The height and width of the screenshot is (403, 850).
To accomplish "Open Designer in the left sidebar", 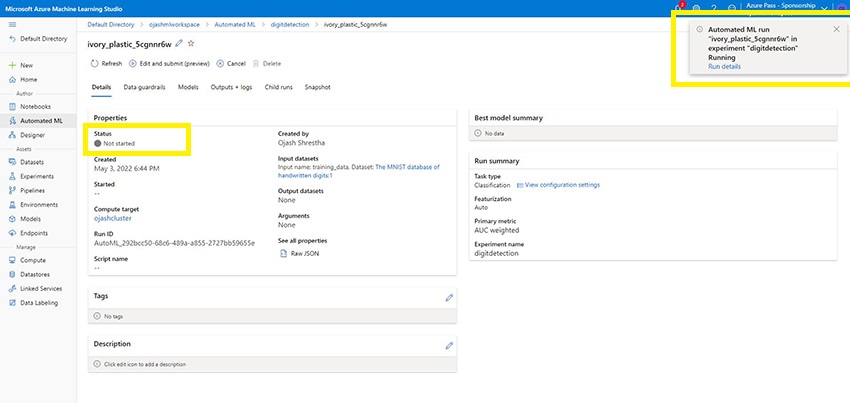I will point(32,134).
